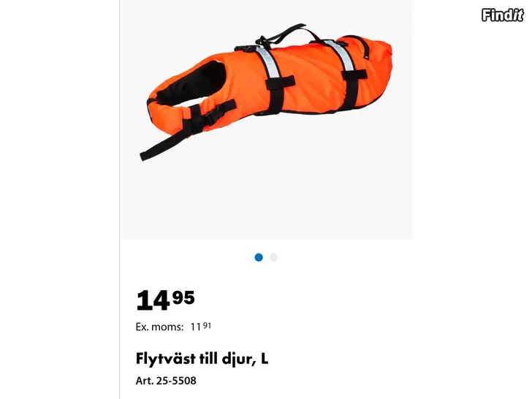Click the rear black belly strap
Image resolution: width=532 pixels, height=399 pixels.
353,89
